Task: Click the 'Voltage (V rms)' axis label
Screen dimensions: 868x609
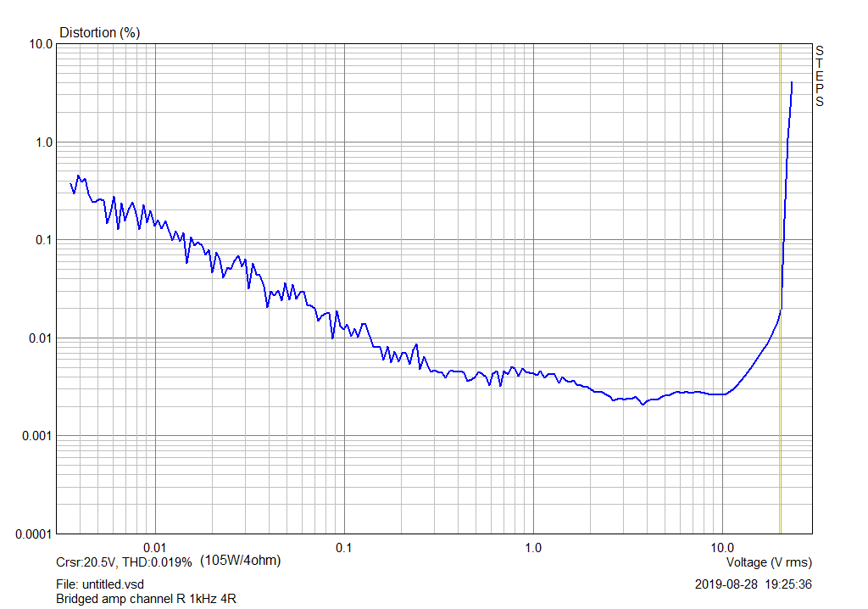Action: pos(769,562)
